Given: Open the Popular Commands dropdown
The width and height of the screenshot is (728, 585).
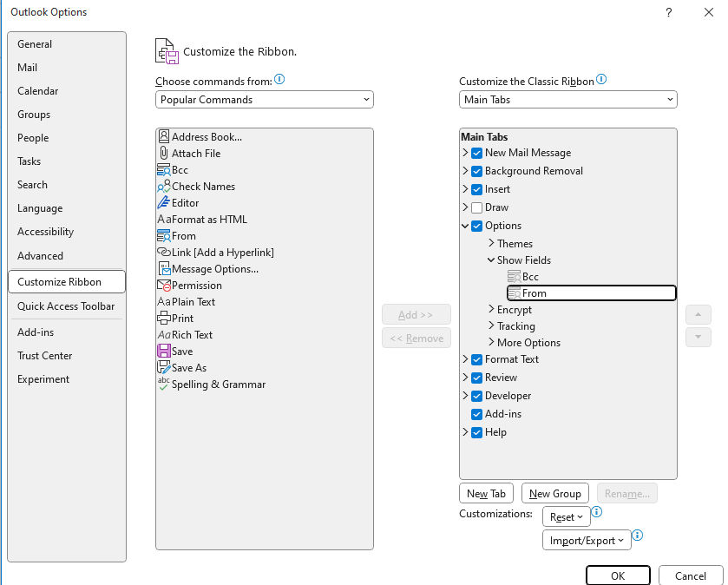Looking at the screenshot, I should pos(264,99).
